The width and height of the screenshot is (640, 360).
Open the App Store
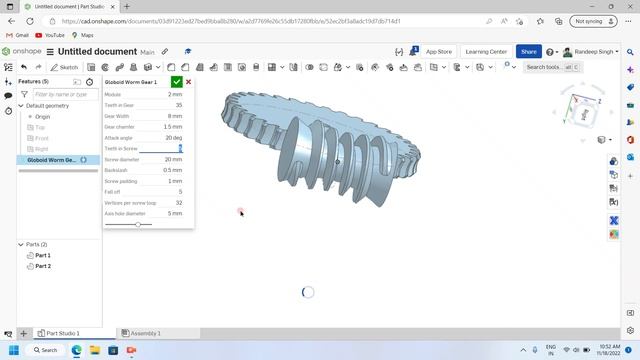[x=439, y=52]
